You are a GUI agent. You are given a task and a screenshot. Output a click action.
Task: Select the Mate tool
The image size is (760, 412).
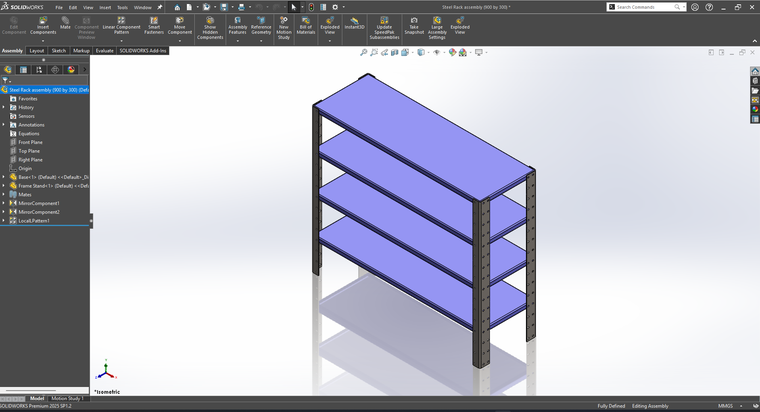(x=65, y=21)
